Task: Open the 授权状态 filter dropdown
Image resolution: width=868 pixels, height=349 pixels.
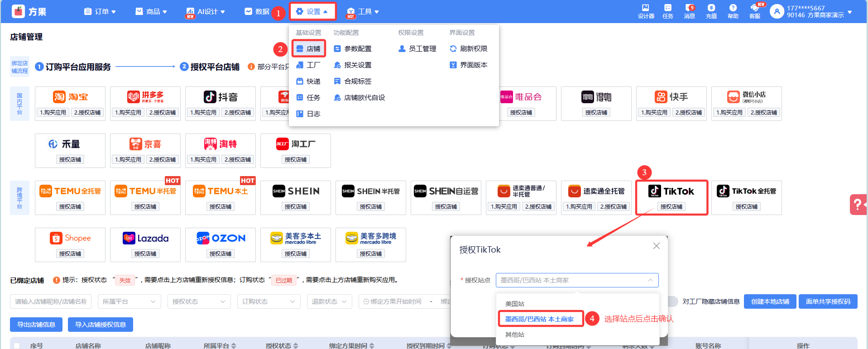Action: point(199,301)
